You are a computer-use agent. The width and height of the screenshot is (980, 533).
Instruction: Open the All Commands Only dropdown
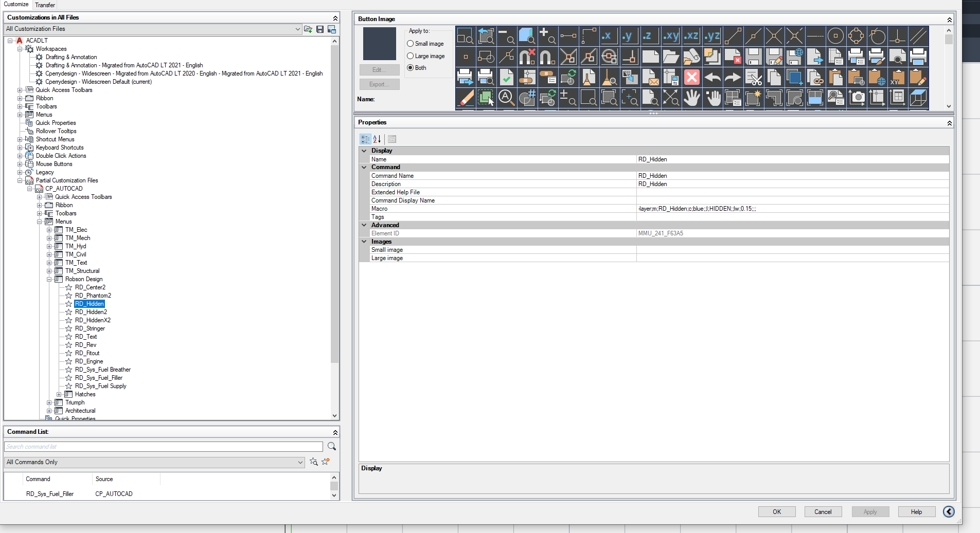coord(300,462)
